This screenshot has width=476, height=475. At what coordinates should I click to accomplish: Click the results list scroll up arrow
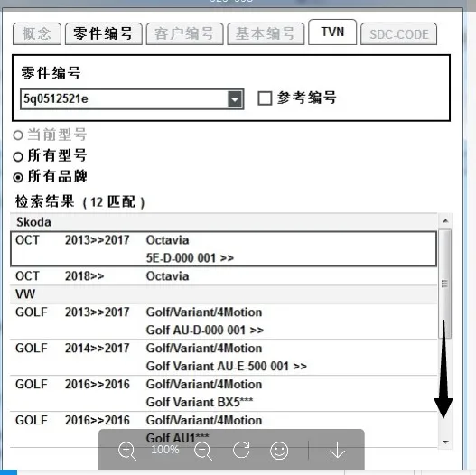click(445, 221)
